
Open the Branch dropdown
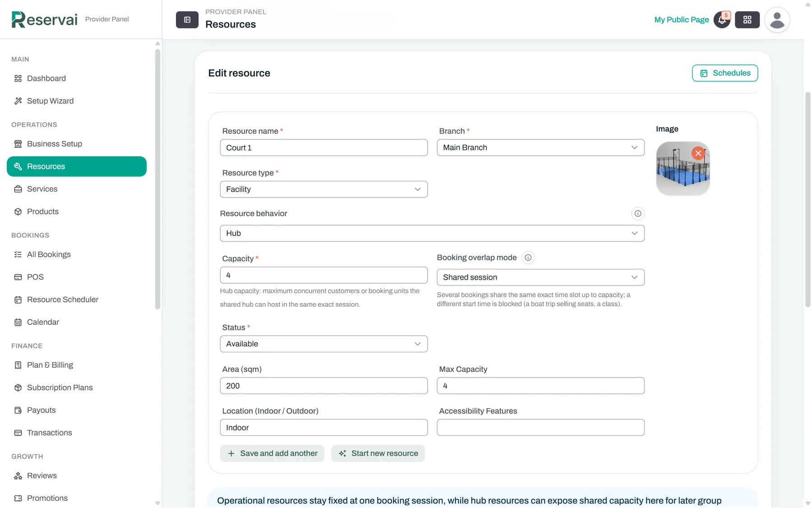(540, 148)
